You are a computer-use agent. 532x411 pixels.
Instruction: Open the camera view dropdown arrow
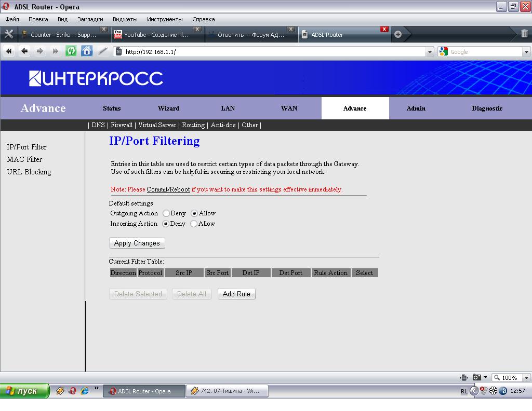[486, 377]
